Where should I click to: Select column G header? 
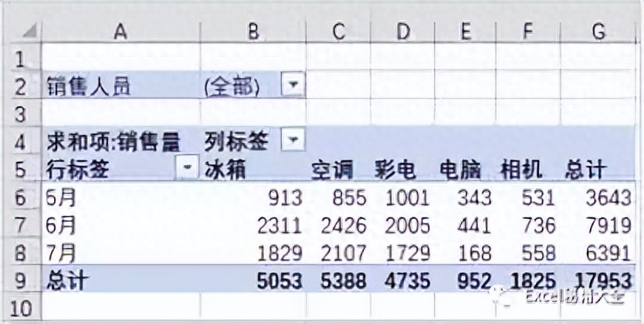(x=598, y=32)
